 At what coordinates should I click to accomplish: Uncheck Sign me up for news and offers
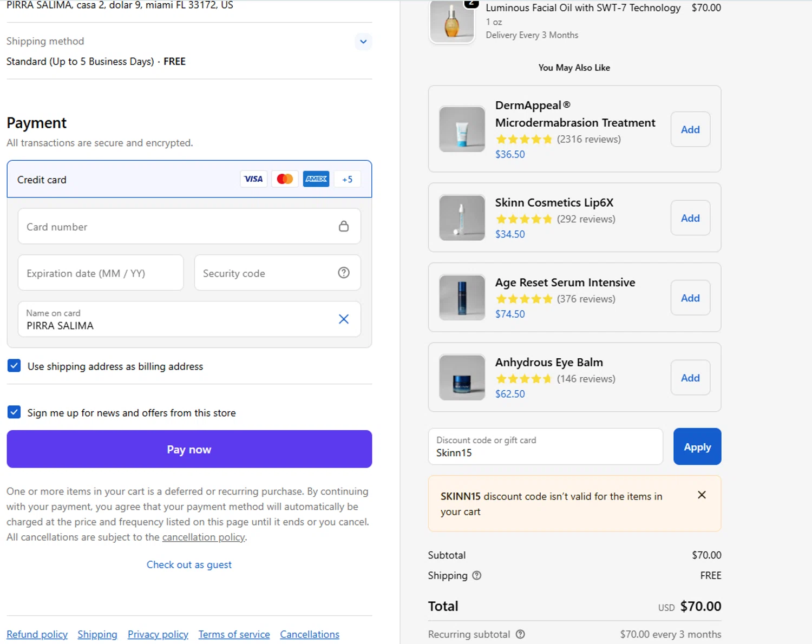(x=14, y=412)
